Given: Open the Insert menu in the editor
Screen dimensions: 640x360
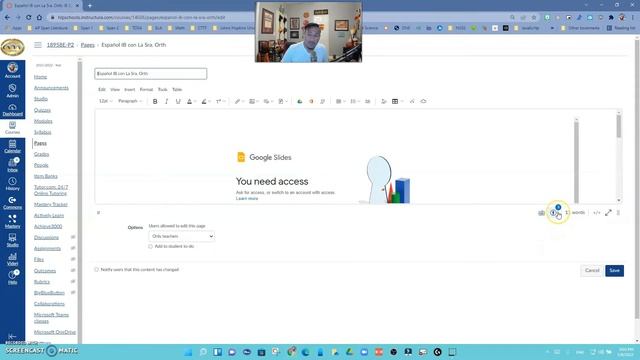Looking at the screenshot, I should coord(130,89).
